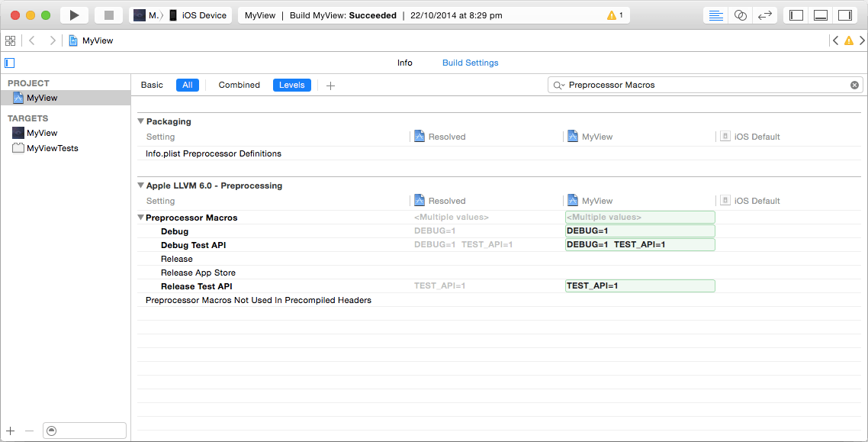Edit the DEBUG=1 project-level value
The image size is (868, 442).
640,231
